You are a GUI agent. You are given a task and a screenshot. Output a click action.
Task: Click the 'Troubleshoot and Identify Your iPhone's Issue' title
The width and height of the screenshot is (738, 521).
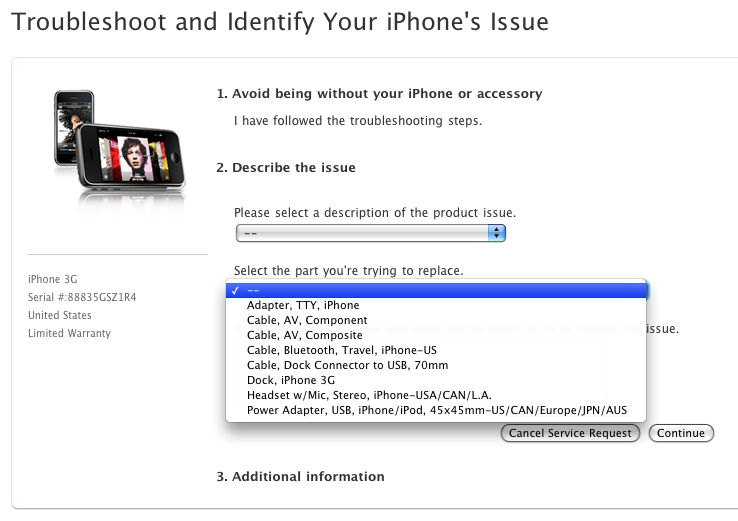pos(280,22)
